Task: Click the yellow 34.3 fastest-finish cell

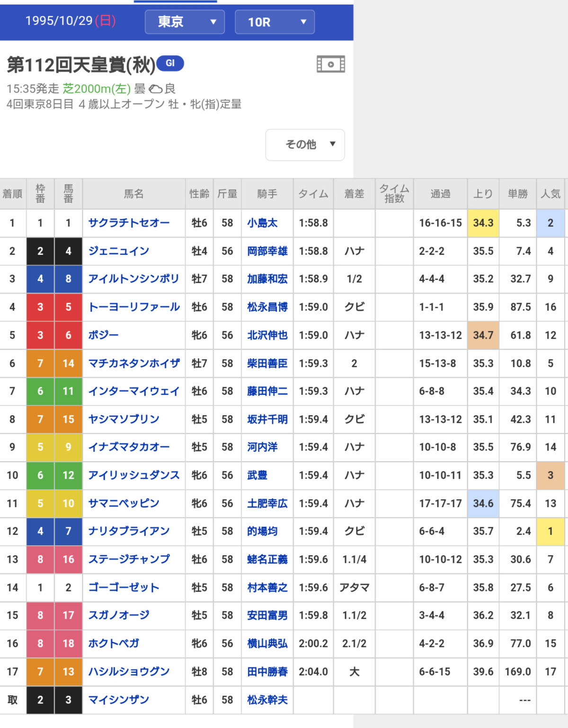Action: click(x=483, y=223)
